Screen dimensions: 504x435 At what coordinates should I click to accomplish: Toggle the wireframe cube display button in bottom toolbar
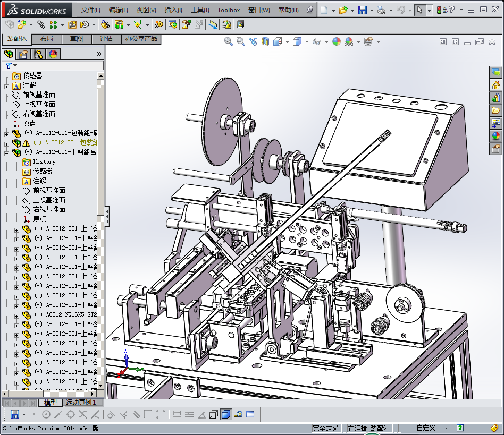tap(214, 414)
